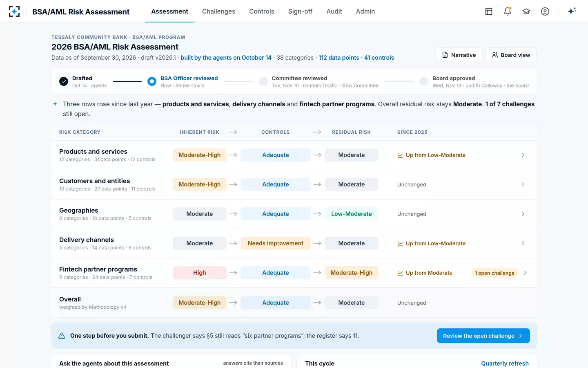
Task: Expand the Products and services row chevron
Action: click(x=523, y=155)
